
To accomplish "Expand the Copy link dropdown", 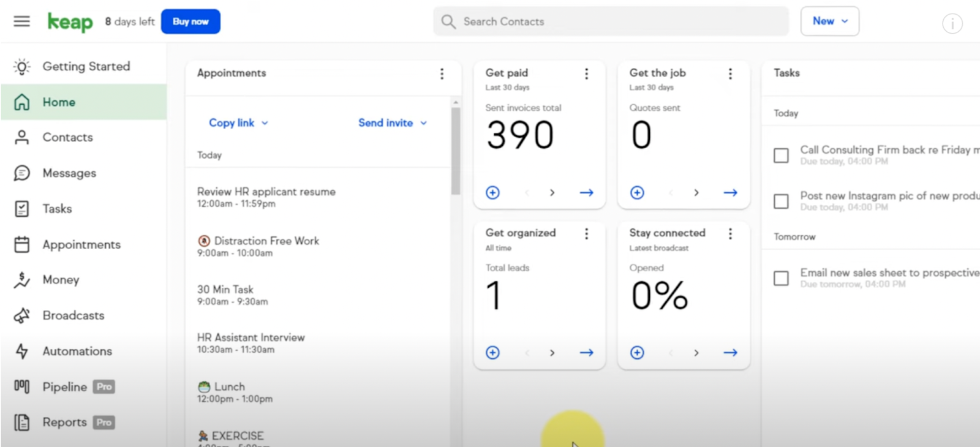I will [x=238, y=123].
